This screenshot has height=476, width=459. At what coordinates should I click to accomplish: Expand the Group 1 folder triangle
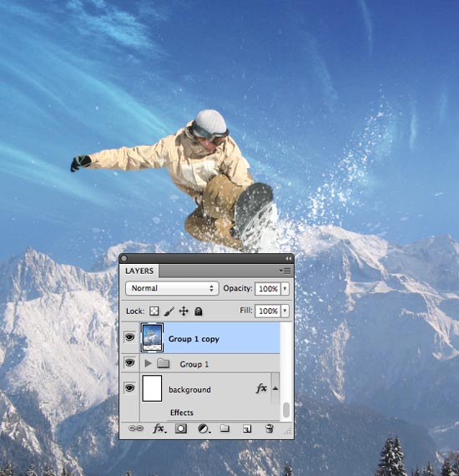pos(148,363)
